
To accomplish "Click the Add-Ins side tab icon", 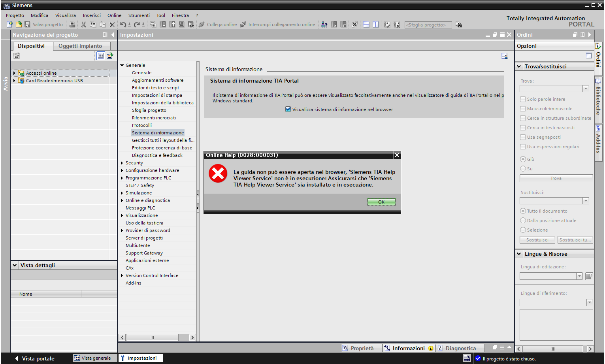I will [598, 128].
